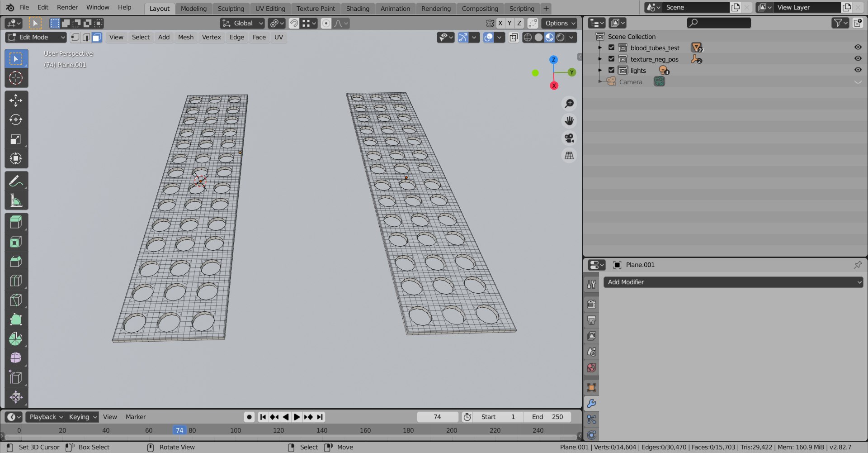Switch to the UV Editing workspace tab

pyautogui.click(x=270, y=9)
